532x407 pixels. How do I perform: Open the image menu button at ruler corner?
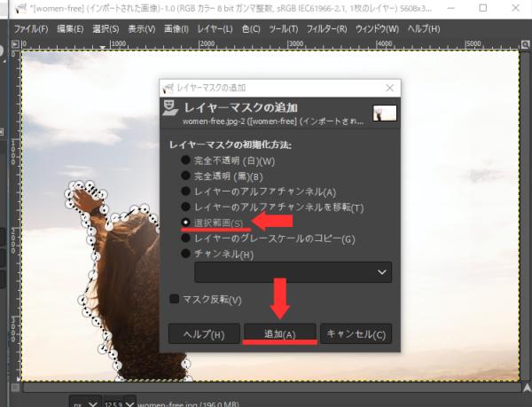click(15, 44)
